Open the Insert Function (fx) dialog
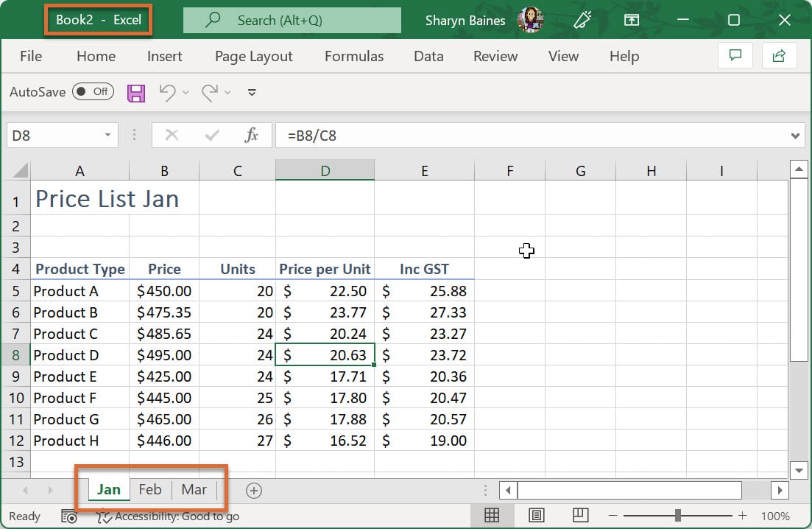Image resolution: width=812 pixels, height=529 pixels. [x=251, y=136]
